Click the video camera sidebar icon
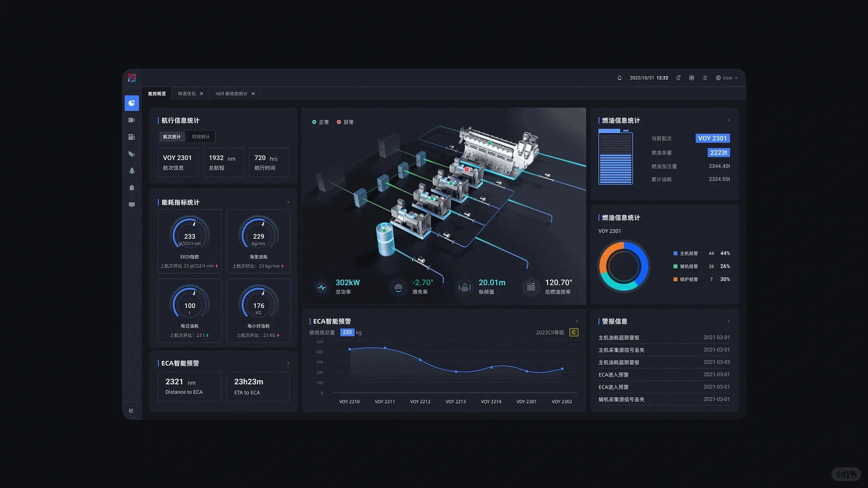This screenshot has height=488, width=868. click(132, 120)
